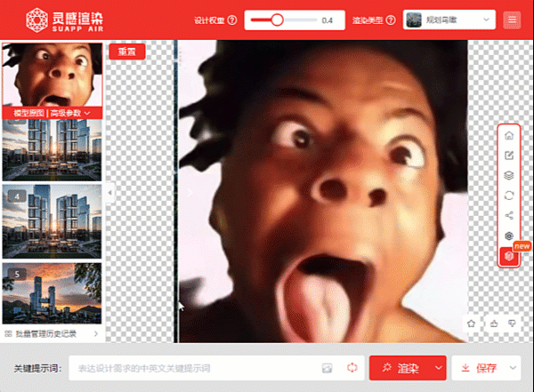534x392 pixels.
Task: Expand the arrow next to the 保存 button
Action: tap(513, 368)
